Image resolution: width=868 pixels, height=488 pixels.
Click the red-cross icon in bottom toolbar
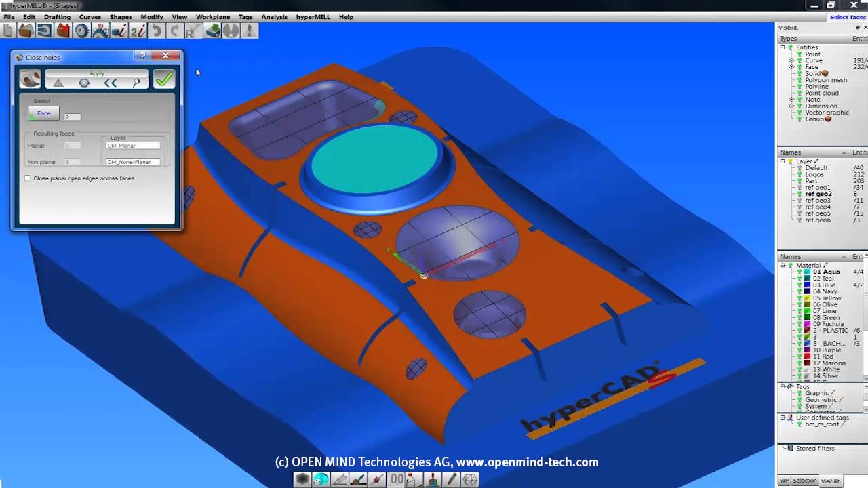click(377, 479)
